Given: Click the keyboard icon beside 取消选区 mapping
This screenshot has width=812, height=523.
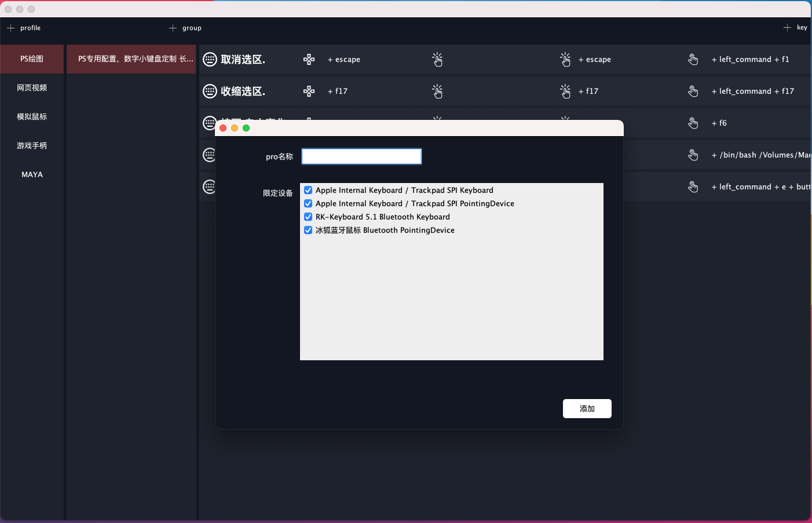Looking at the screenshot, I should tap(210, 59).
